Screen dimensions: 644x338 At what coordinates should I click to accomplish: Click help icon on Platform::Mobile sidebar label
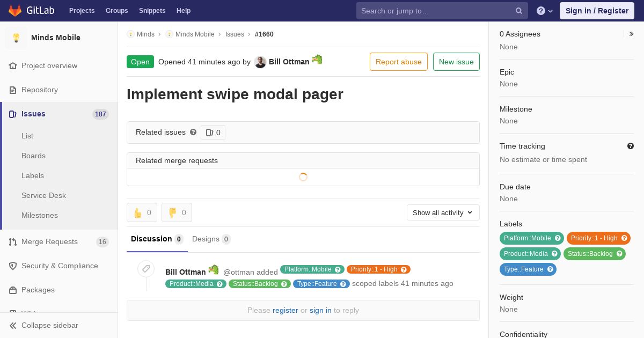coord(558,238)
